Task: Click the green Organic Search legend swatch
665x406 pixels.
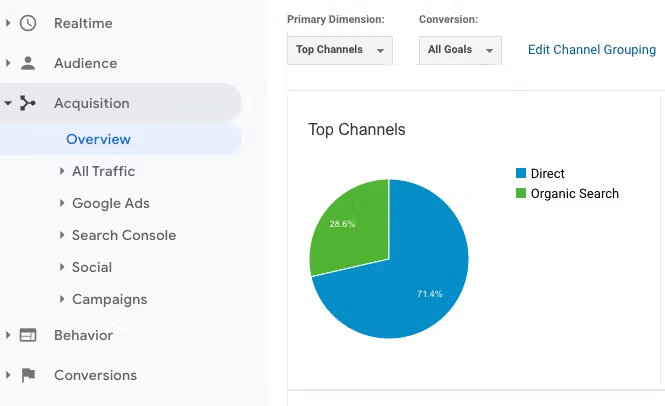Action: coord(521,194)
